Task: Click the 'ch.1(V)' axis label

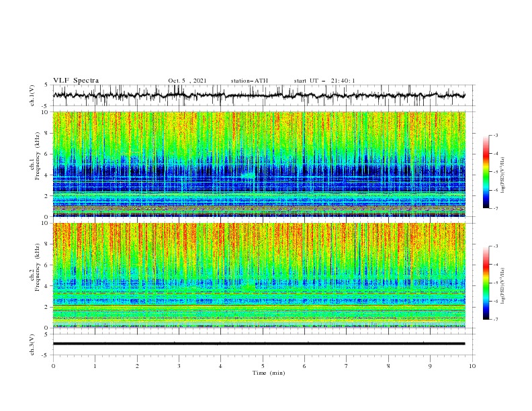Action: pos(32,95)
